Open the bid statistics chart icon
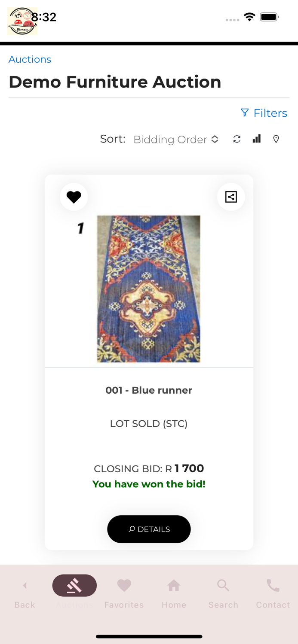This screenshot has height=644, width=298. [x=256, y=139]
